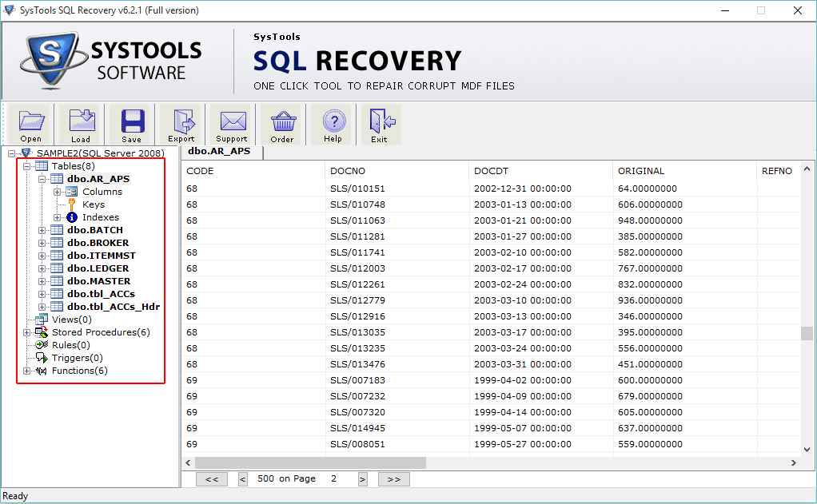Click the Exit toolbar icon

(x=381, y=125)
